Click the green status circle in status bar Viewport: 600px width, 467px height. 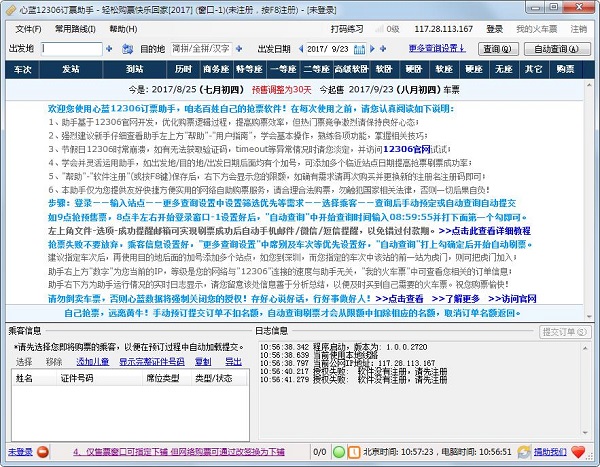[x=340, y=452]
